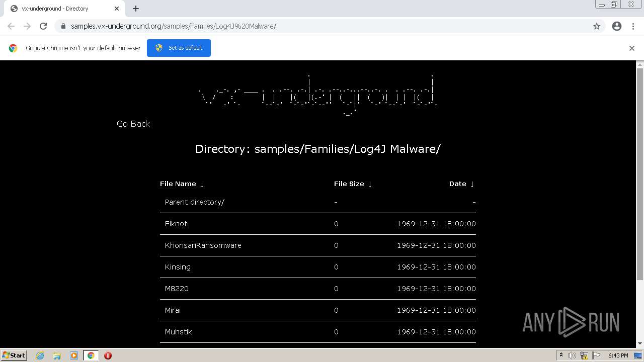
Task: Open Parent directory/ link
Action: point(195,202)
